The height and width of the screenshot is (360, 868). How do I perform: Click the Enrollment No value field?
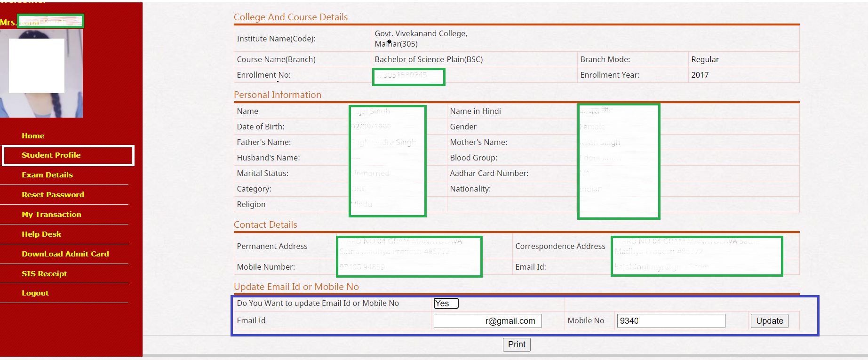click(x=408, y=76)
